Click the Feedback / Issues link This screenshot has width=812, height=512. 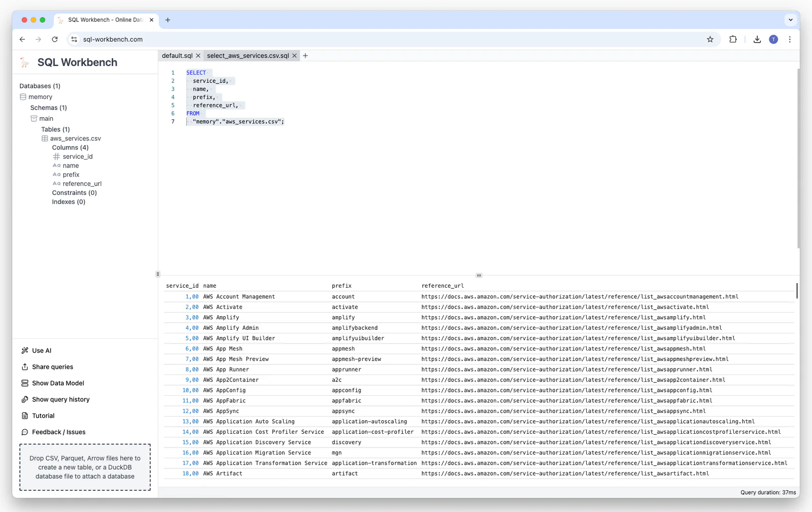59,432
